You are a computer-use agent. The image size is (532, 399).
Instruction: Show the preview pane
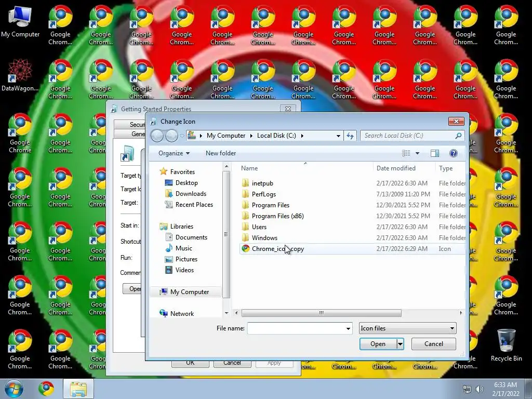[x=435, y=153]
